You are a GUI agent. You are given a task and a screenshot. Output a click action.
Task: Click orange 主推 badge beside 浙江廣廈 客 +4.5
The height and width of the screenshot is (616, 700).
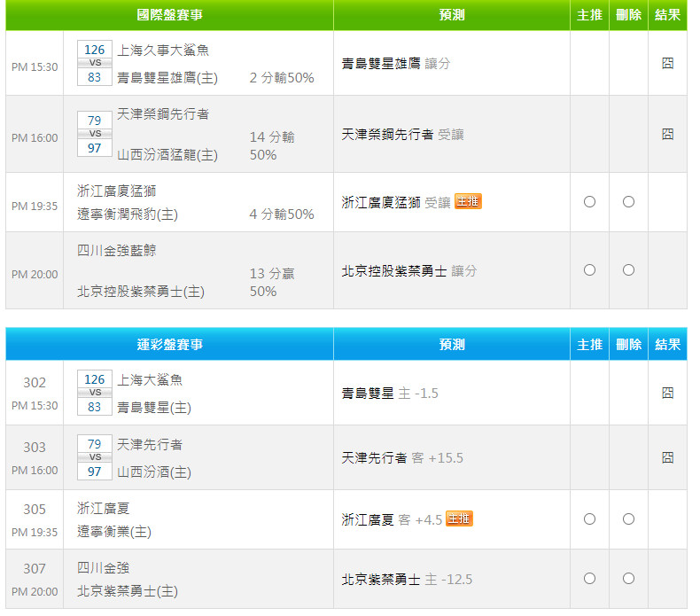click(459, 519)
